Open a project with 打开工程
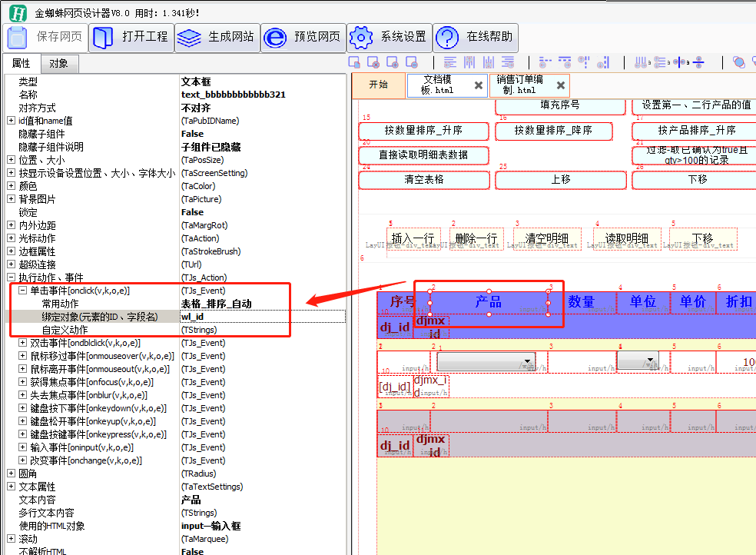756x555 pixels. point(131,37)
